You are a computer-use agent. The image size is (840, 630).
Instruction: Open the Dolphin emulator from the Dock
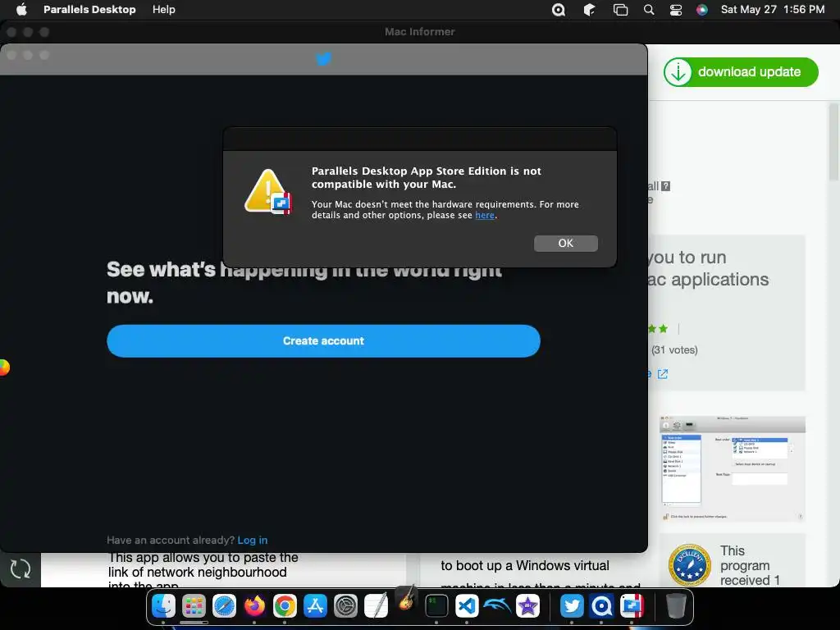[497, 606]
